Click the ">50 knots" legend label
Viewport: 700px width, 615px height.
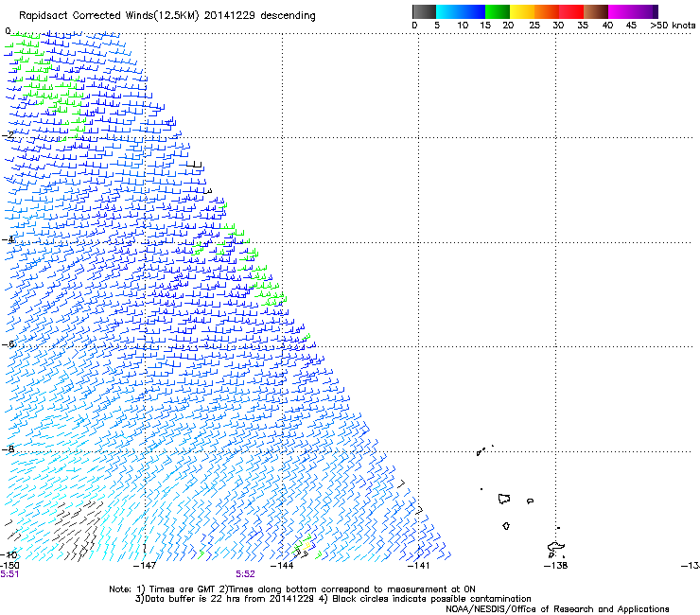tap(673, 26)
